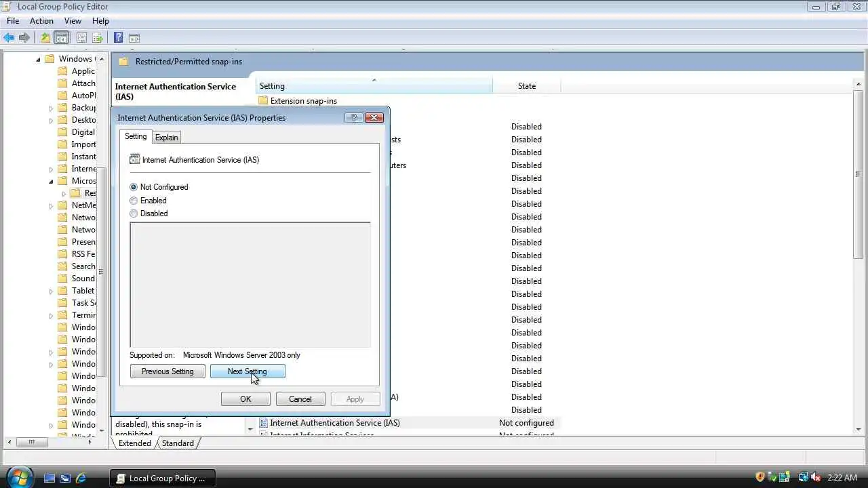
Task: Sort by the Setting column header
Action: pos(374,86)
